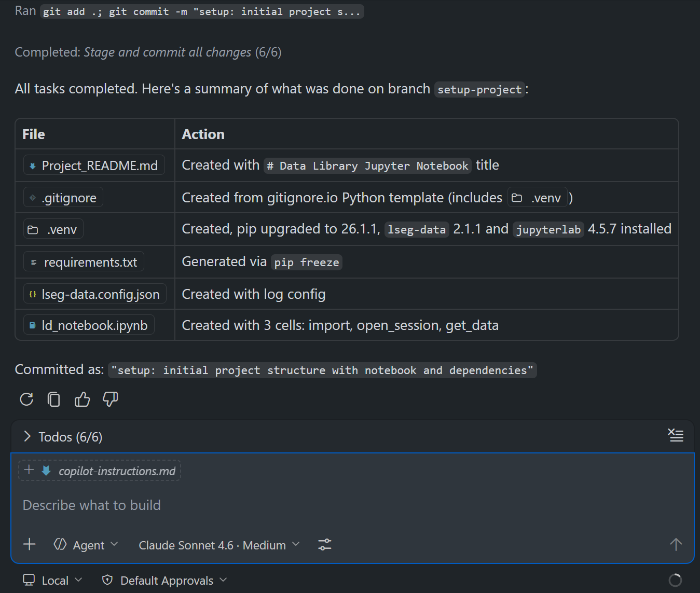The height and width of the screenshot is (593, 700).
Task: Click the committed message code text
Action: (322, 370)
